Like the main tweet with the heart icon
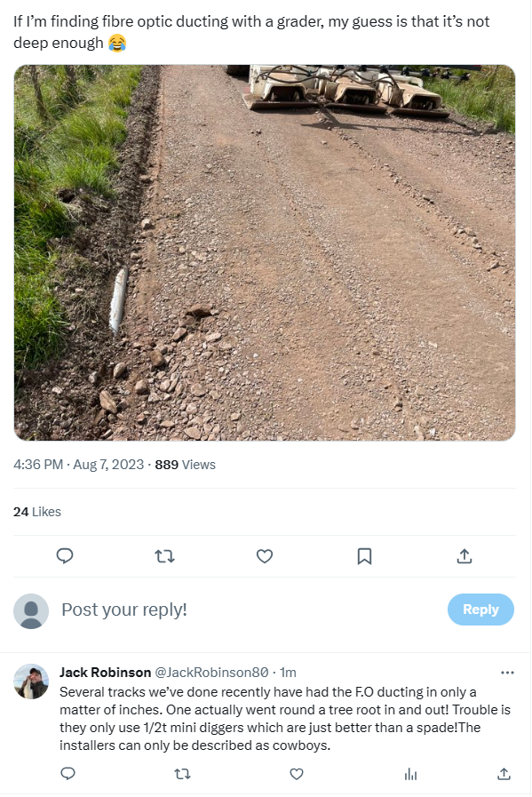The image size is (532, 797). [x=264, y=554]
